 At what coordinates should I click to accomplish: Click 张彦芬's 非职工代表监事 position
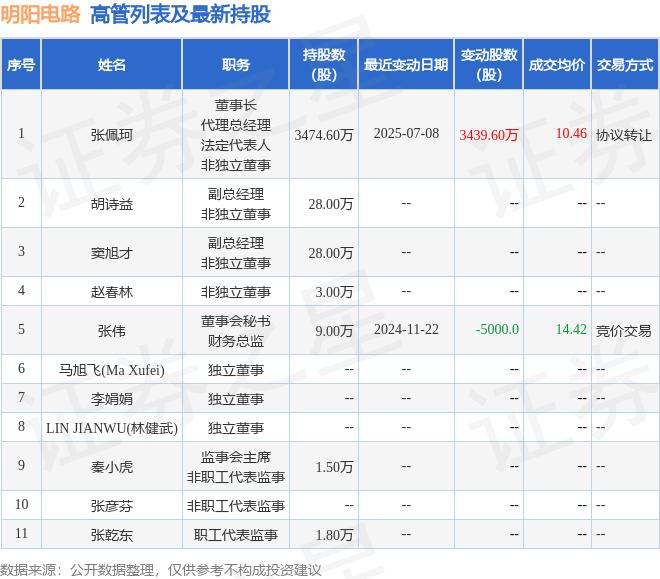tap(236, 506)
